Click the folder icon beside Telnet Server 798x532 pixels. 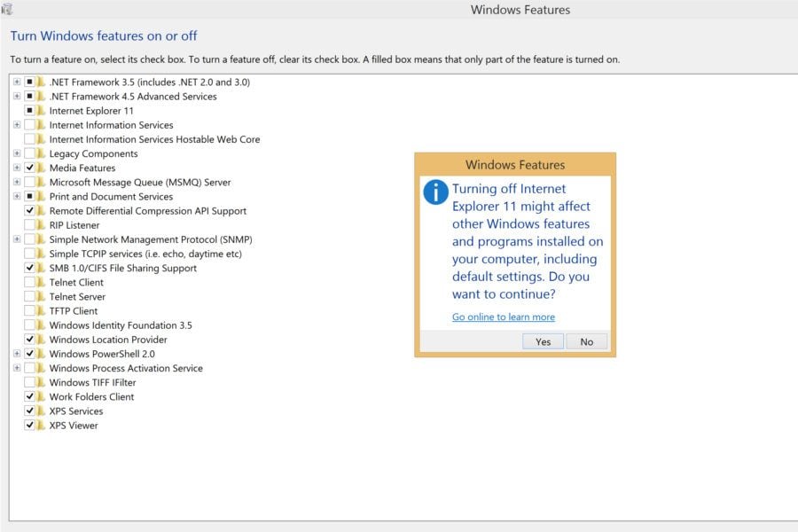pos(41,296)
